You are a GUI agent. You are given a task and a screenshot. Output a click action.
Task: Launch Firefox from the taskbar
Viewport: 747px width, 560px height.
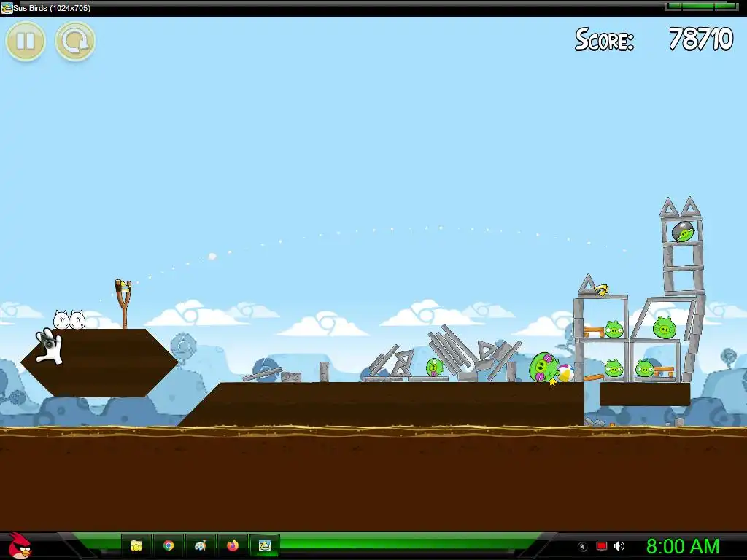point(232,545)
